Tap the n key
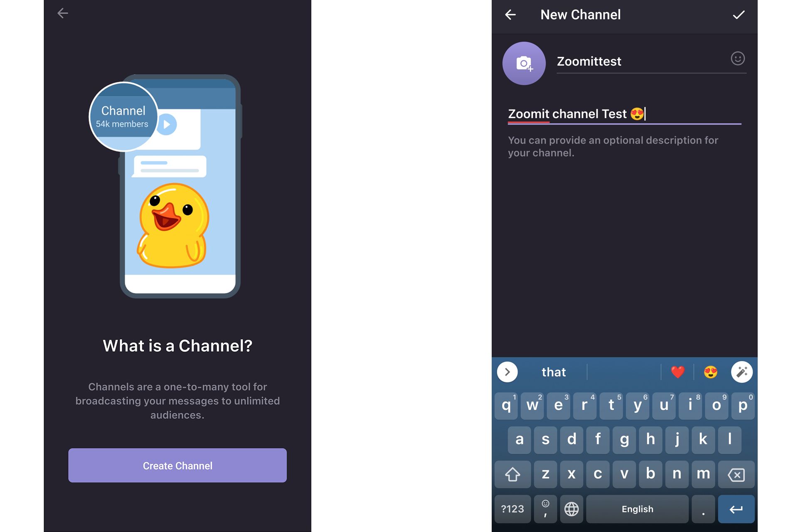Viewport: 798px width, 532px height. (677, 474)
